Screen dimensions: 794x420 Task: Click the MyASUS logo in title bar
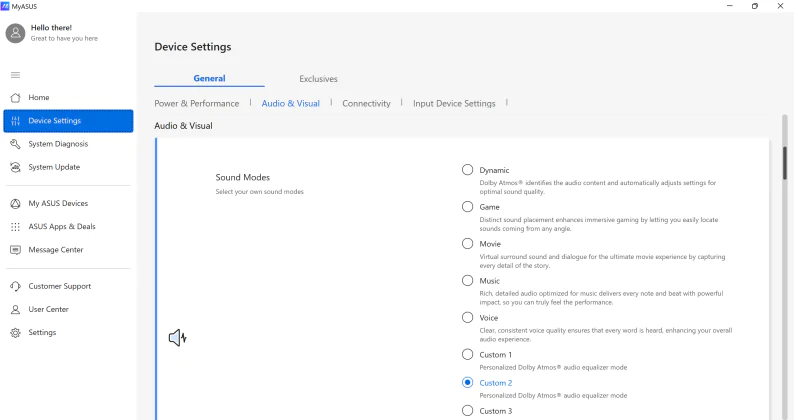click(5, 6)
